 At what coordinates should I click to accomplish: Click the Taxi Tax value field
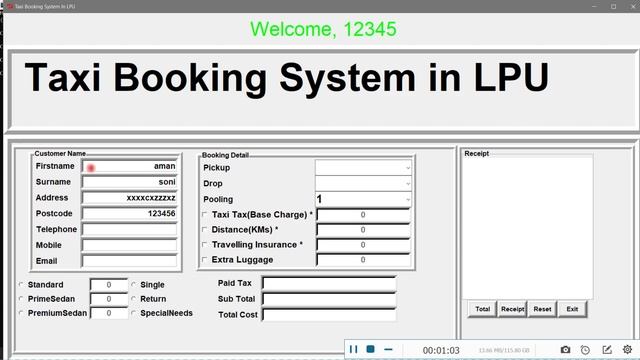(x=363, y=215)
